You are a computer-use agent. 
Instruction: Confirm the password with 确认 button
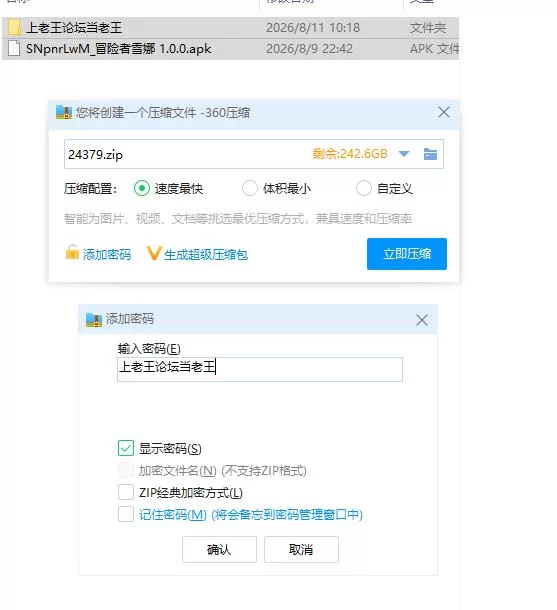click(x=219, y=549)
